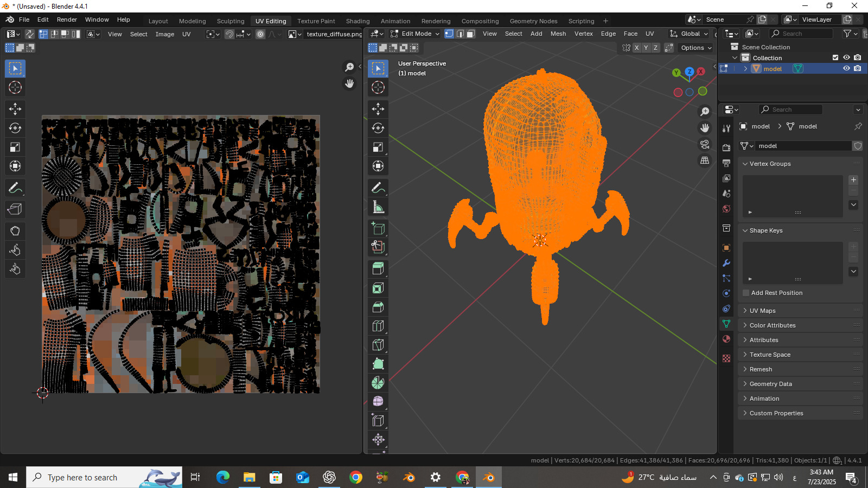This screenshot has height=488, width=868.
Task: Click the outliner Search field
Action: pyautogui.click(x=800, y=34)
